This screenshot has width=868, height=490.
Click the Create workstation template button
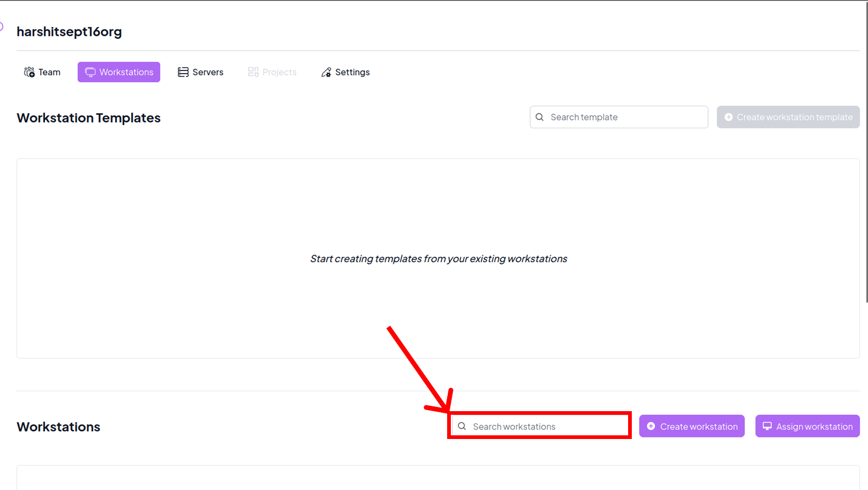click(x=788, y=117)
